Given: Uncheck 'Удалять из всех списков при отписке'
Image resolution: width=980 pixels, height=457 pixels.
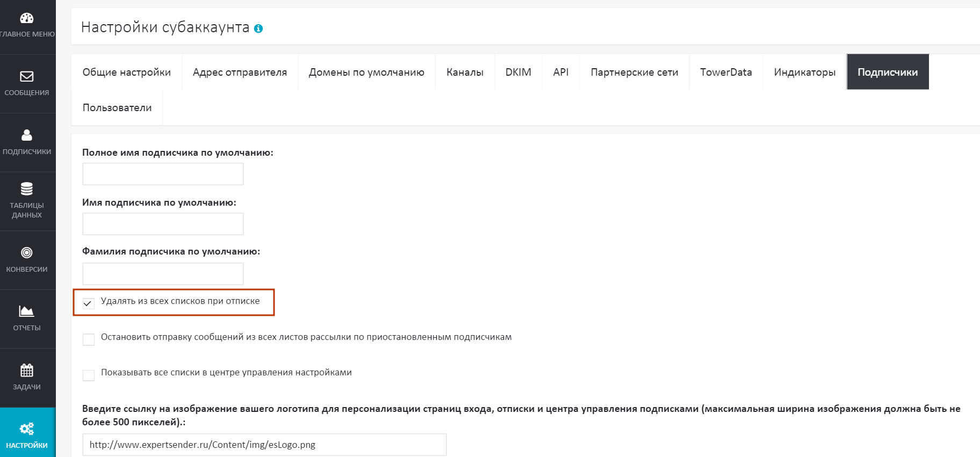Looking at the screenshot, I should pos(89,303).
